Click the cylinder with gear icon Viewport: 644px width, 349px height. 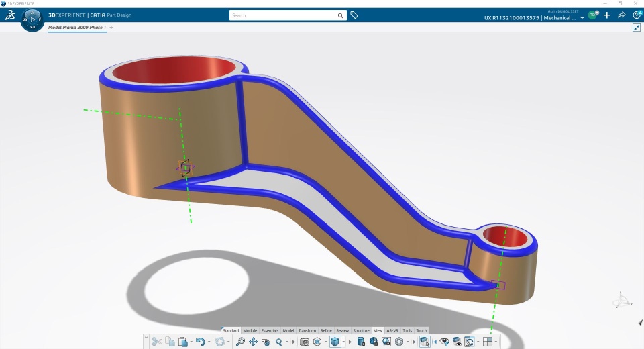pos(361,342)
